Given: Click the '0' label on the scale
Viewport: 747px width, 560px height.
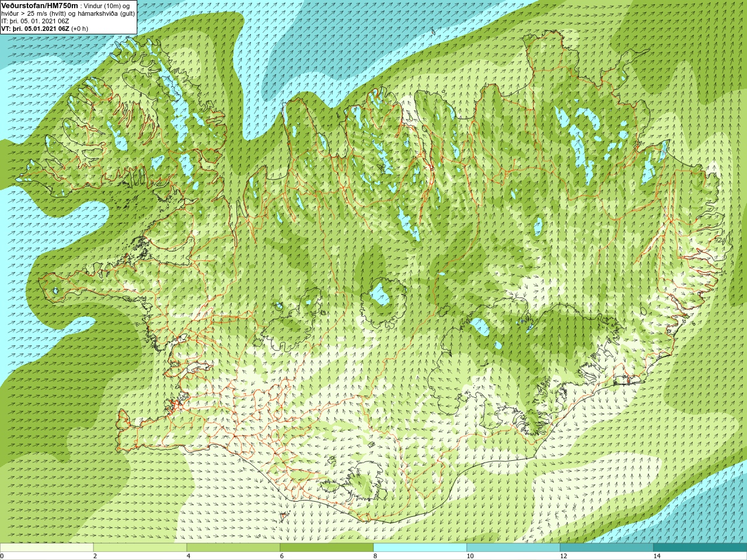Looking at the screenshot, I should [x=2, y=556].
